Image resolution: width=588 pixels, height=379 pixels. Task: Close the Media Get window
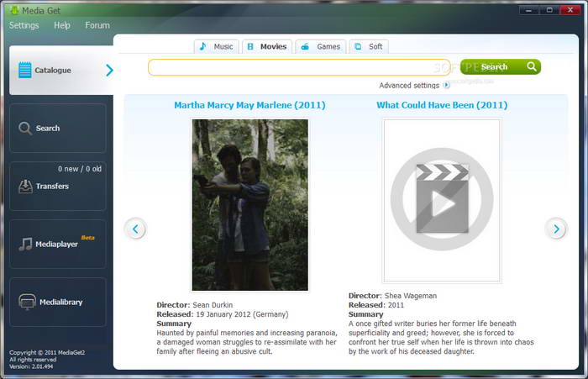pyautogui.click(x=570, y=10)
